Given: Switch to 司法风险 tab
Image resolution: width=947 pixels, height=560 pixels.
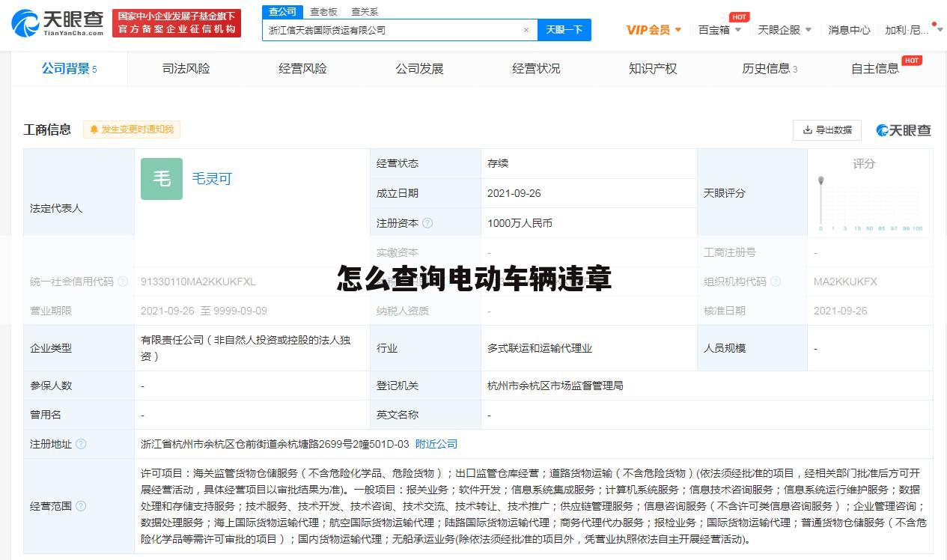Looking at the screenshot, I should [186, 68].
